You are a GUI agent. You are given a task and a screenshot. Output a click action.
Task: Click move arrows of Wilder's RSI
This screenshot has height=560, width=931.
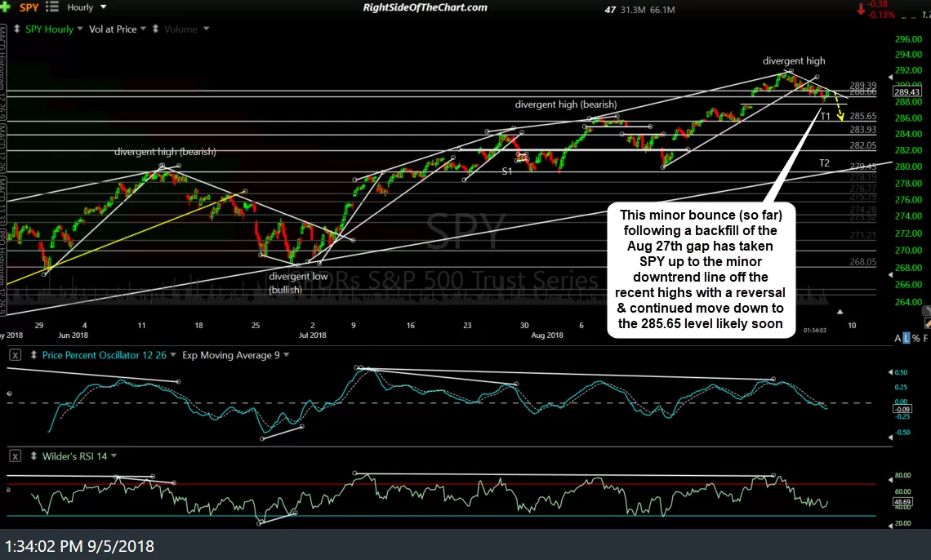click(33, 456)
